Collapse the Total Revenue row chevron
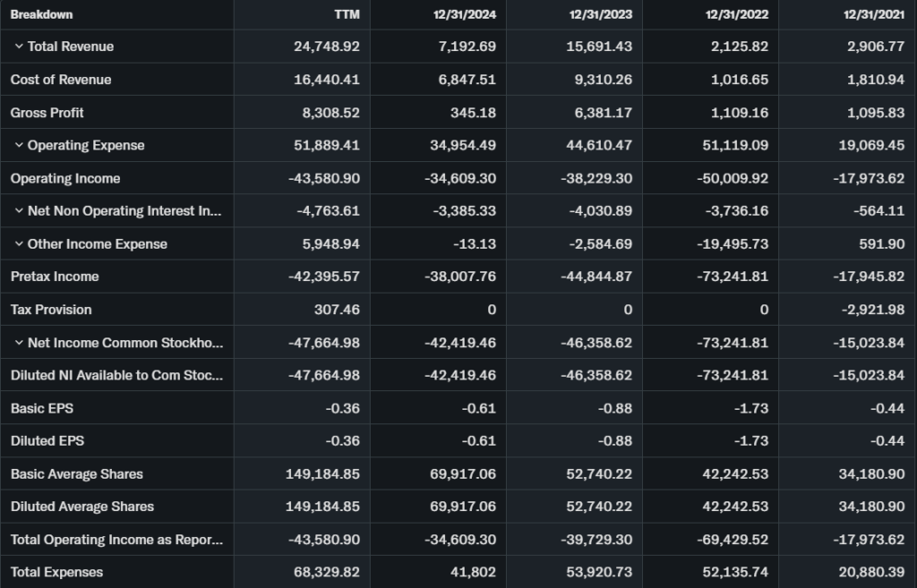The width and height of the screenshot is (917, 588). tap(19, 47)
